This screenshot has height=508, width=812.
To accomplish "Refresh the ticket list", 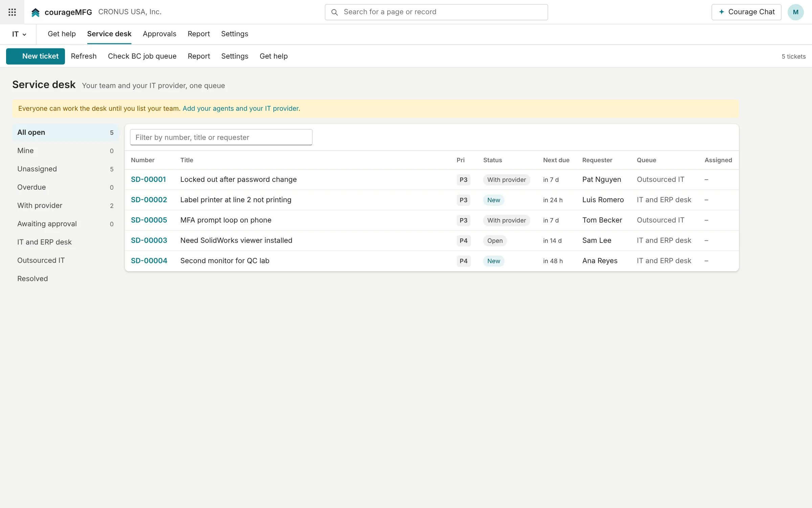I will tap(84, 56).
